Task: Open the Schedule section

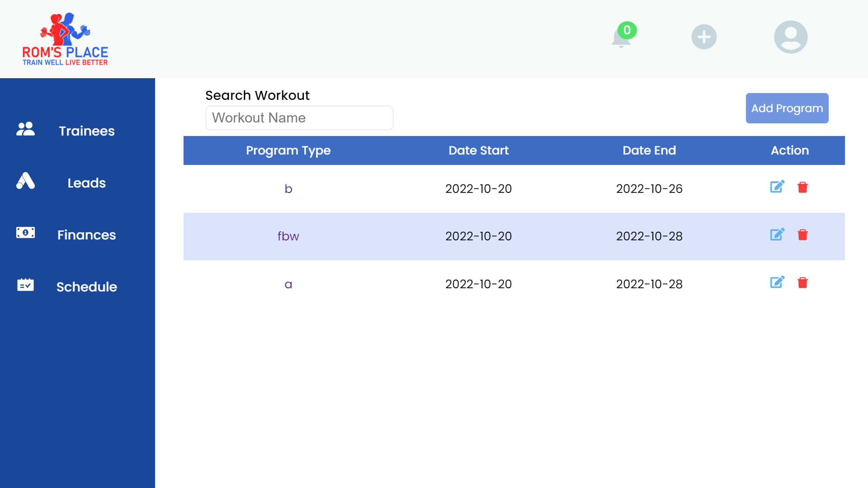Action: point(86,286)
